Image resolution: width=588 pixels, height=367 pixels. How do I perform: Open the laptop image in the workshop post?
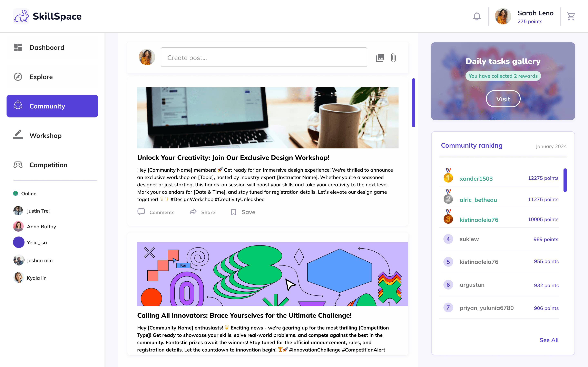point(268,118)
